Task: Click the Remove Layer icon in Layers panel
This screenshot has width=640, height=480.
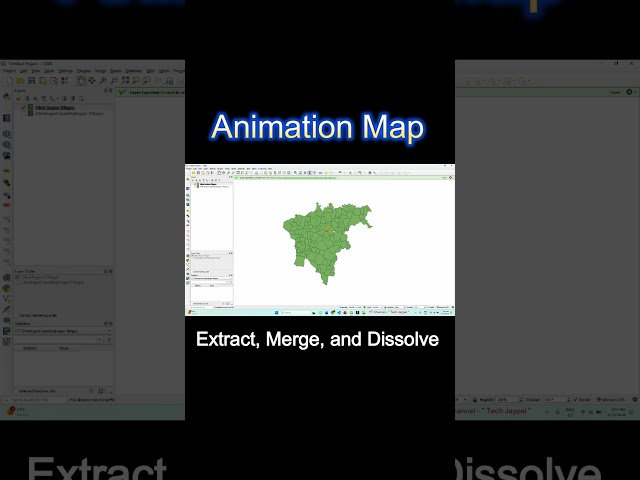Action: (81, 99)
